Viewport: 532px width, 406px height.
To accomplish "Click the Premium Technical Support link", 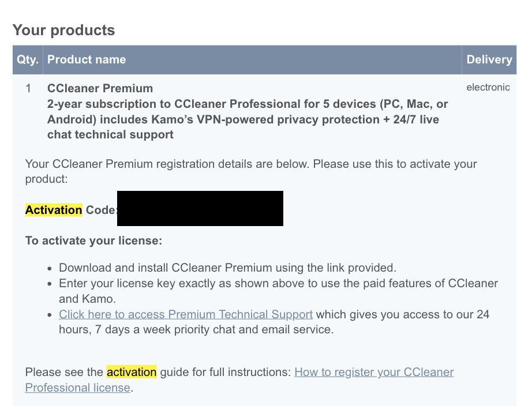I will coord(186,315).
